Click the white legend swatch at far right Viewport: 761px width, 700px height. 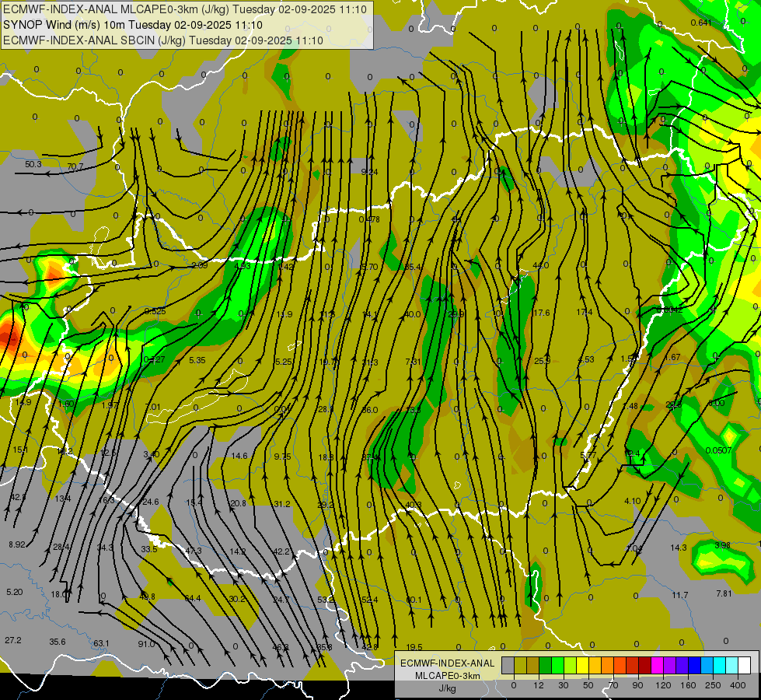point(744,665)
